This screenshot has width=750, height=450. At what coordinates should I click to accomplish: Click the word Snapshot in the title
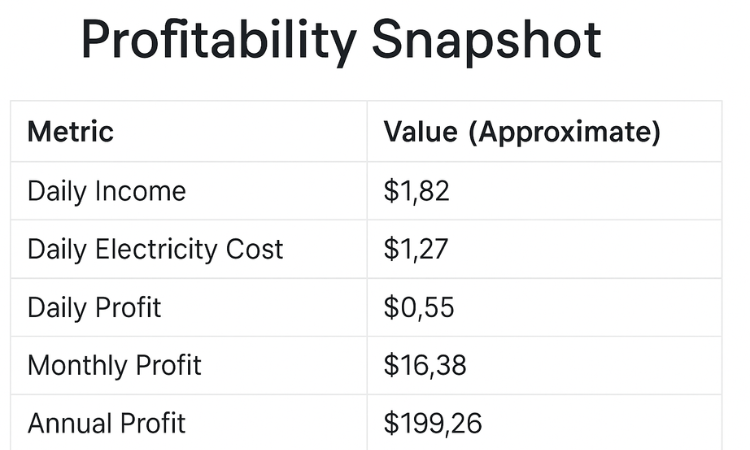(x=486, y=42)
